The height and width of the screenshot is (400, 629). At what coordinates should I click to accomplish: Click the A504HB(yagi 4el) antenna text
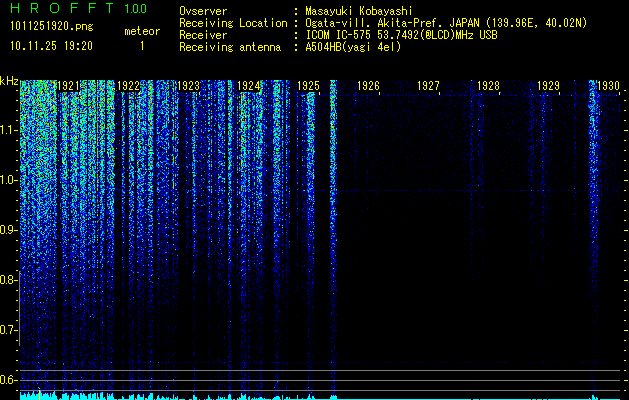coord(353,47)
